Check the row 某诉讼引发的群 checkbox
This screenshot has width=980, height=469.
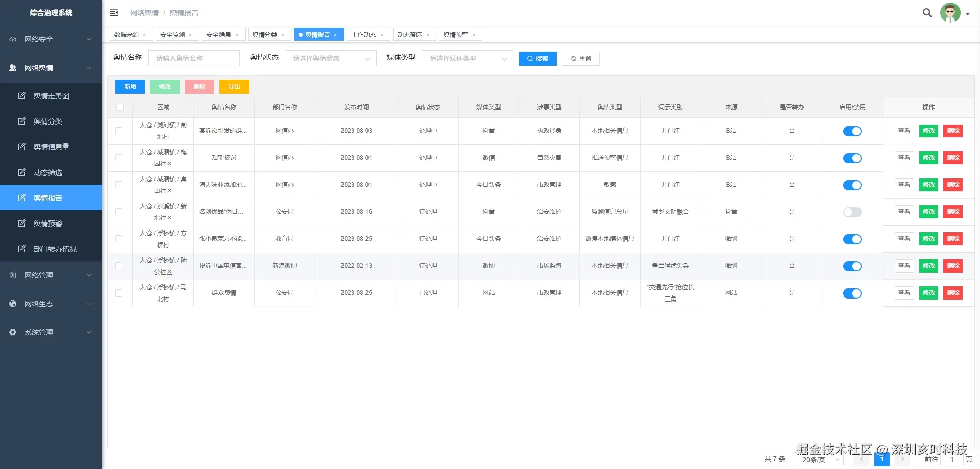pos(119,131)
